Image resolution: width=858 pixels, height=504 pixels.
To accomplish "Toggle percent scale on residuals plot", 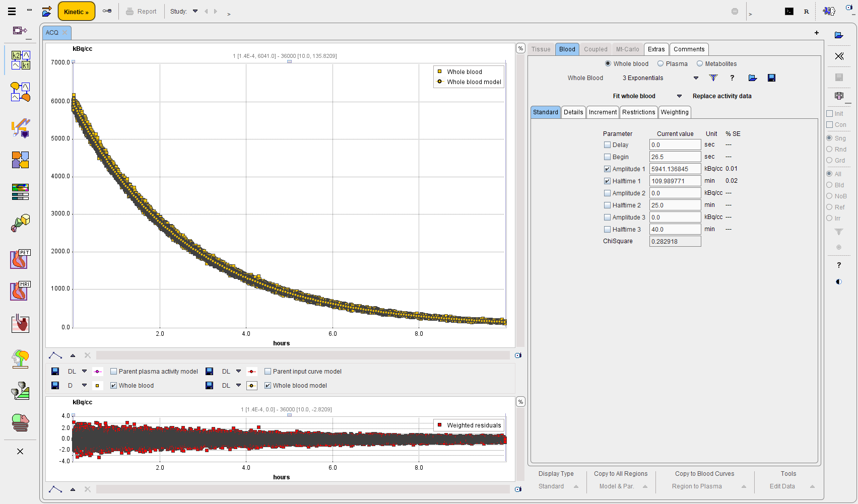I will [520, 402].
